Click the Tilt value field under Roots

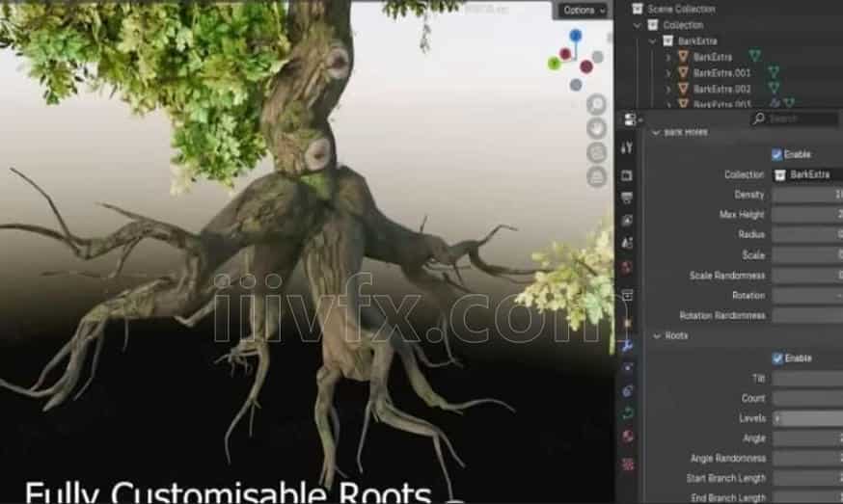click(x=807, y=379)
